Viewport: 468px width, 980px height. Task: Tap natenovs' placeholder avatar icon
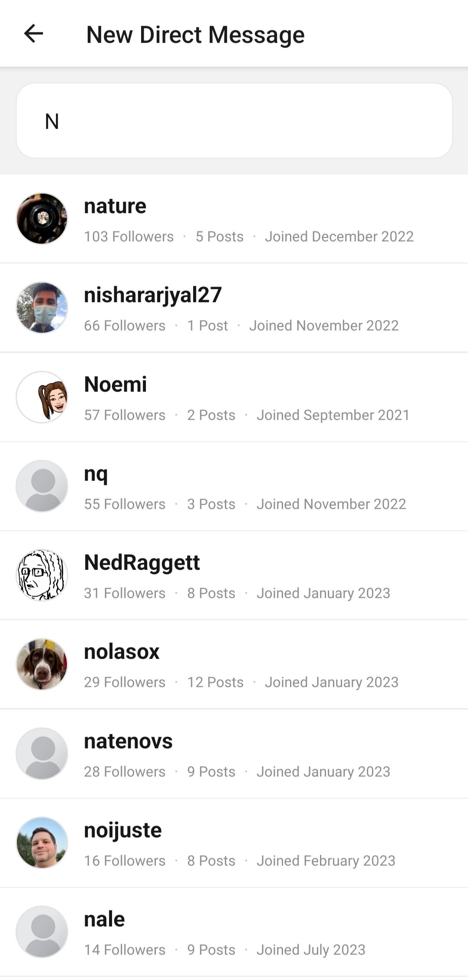click(x=42, y=754)
